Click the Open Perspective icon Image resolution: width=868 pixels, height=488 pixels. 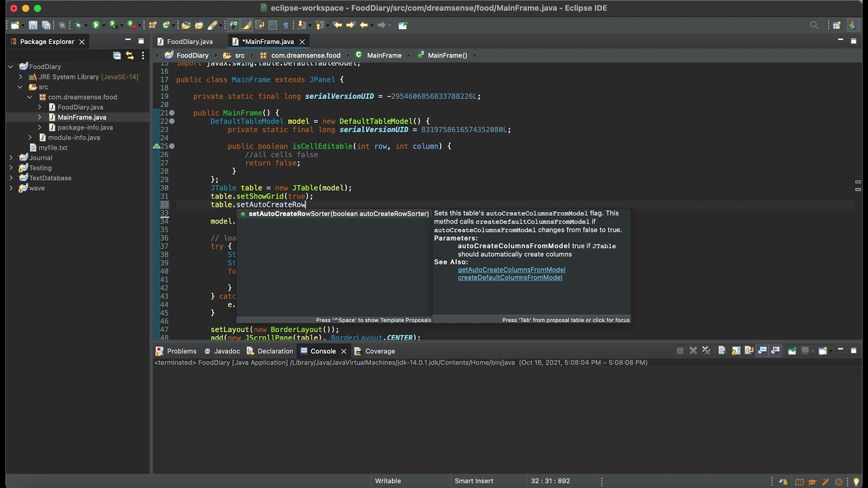pos(837,25)
